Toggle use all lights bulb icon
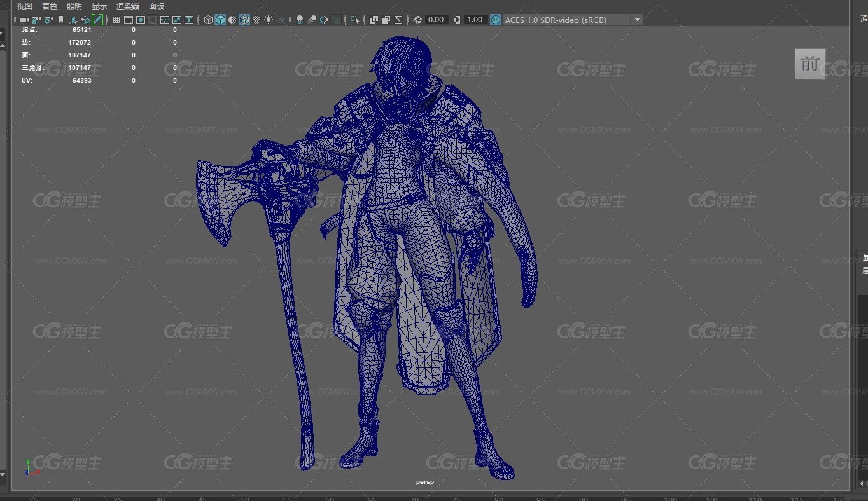Viewport: 868px width, 501px height. (x=269, y=20)
